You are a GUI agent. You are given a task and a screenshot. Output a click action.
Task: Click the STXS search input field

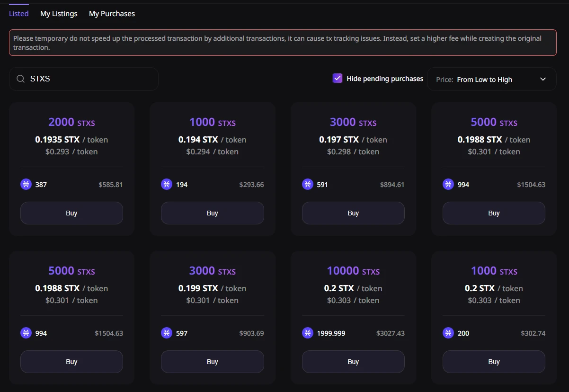90,79
